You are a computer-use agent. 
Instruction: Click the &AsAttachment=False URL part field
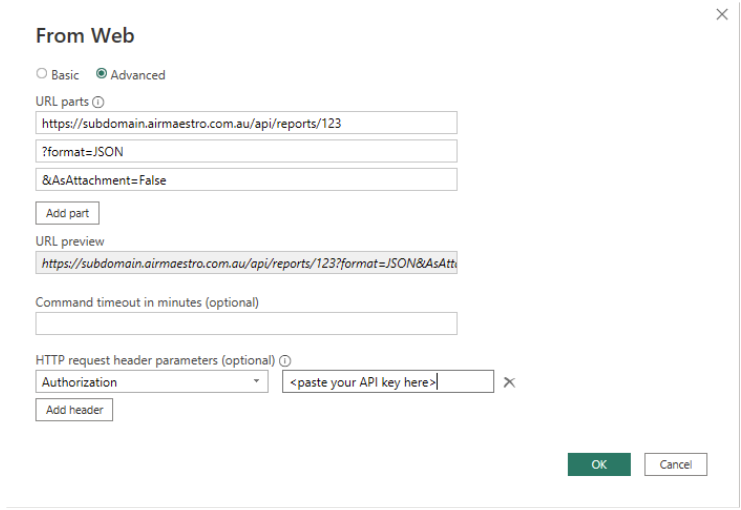(x=246, y=179)
